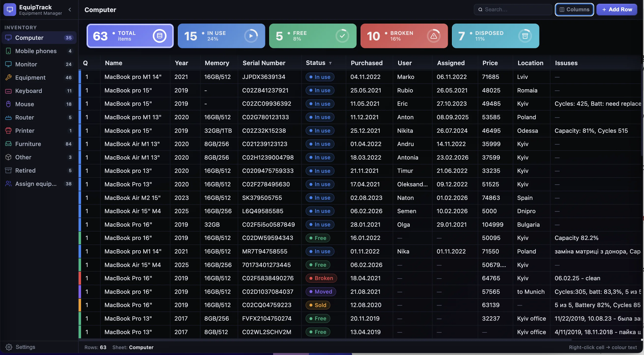Image resolution: width=644 pixels, height=355 pixels.
Task: Filter by the 7 Disposed card
Action: [x=495, y=36]
